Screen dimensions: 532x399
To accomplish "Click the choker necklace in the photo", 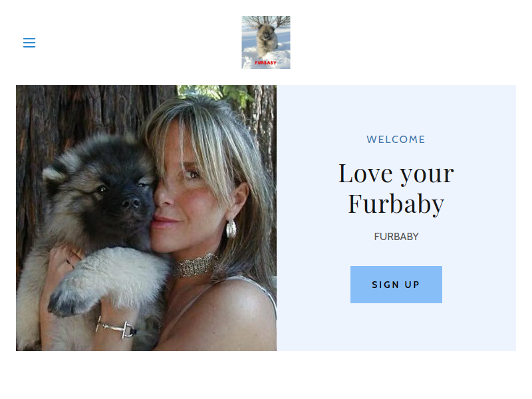I will point(195,265).
